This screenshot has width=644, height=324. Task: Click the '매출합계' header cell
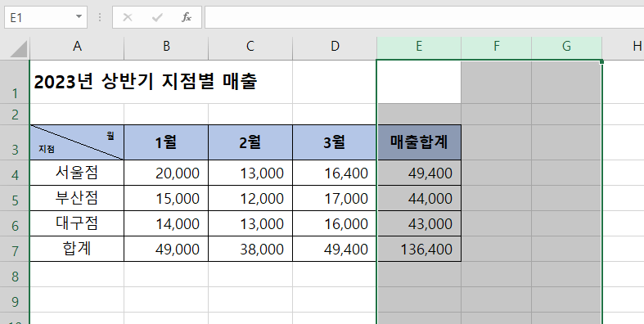pos(419,142)
